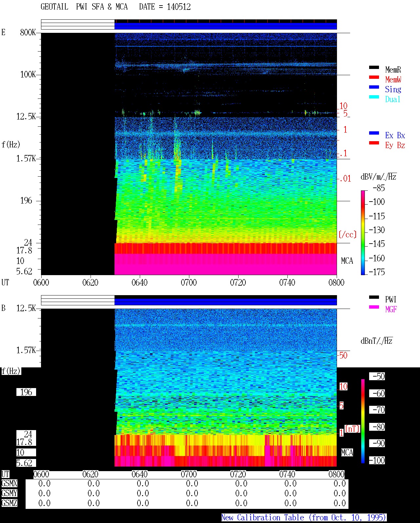Click the black PWI legend swatch
This screenshot has width=420, height=523.
point(374,297)
